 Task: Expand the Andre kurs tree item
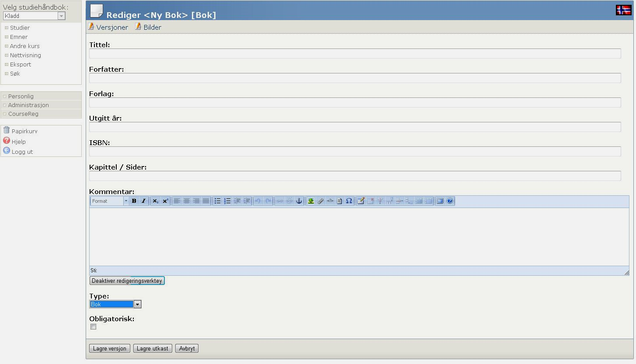tap(7, 46)
